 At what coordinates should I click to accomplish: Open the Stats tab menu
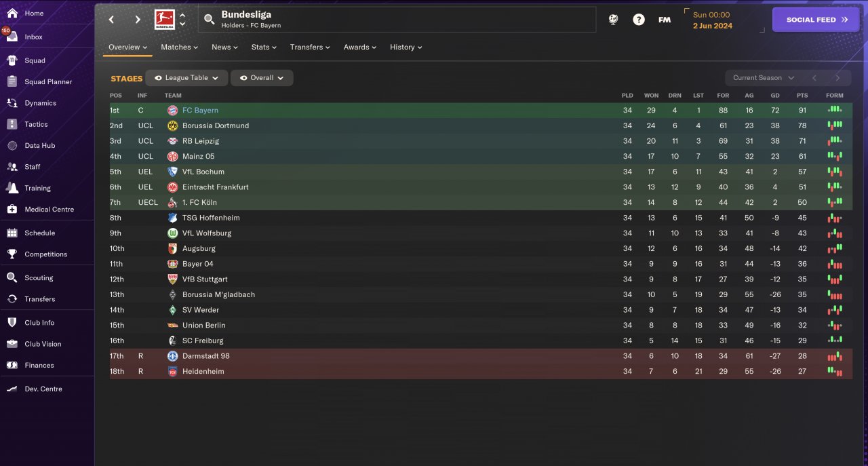tap(264, 47)
